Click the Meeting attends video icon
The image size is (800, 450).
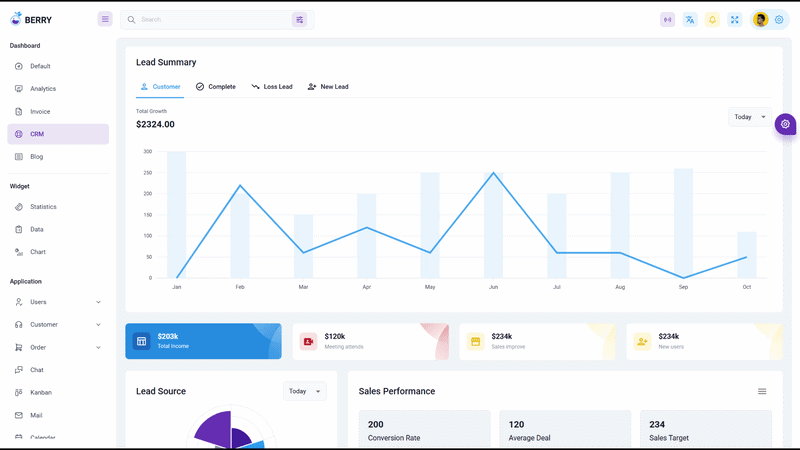click(309, 341)
